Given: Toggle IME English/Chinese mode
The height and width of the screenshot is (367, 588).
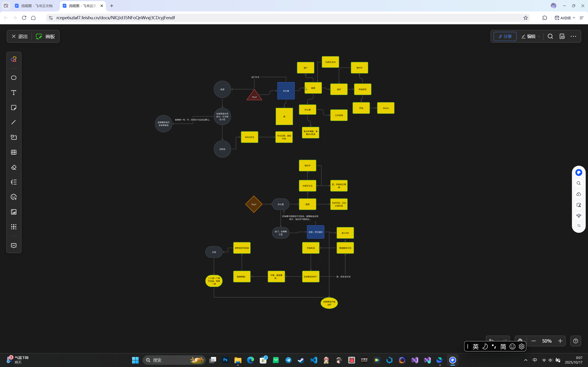Looking at the screenshot, I should pyautogui.click(x=475, y=346).
